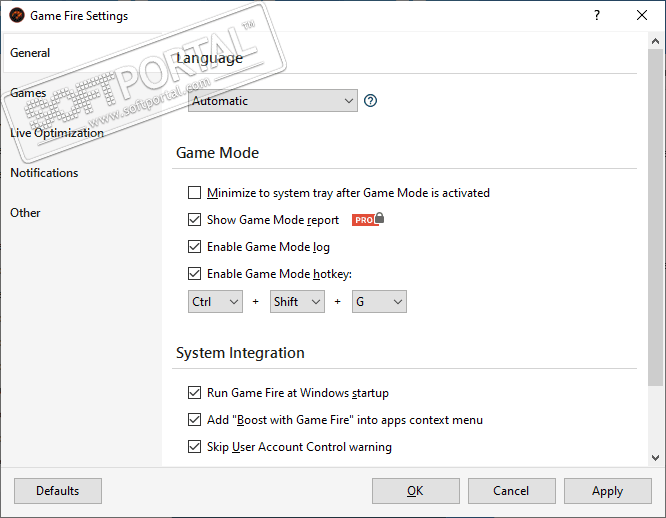Enable Minimize to system tray checkbox
The width and height of the screenshot is (666, 518).
[x=195, y=193]
